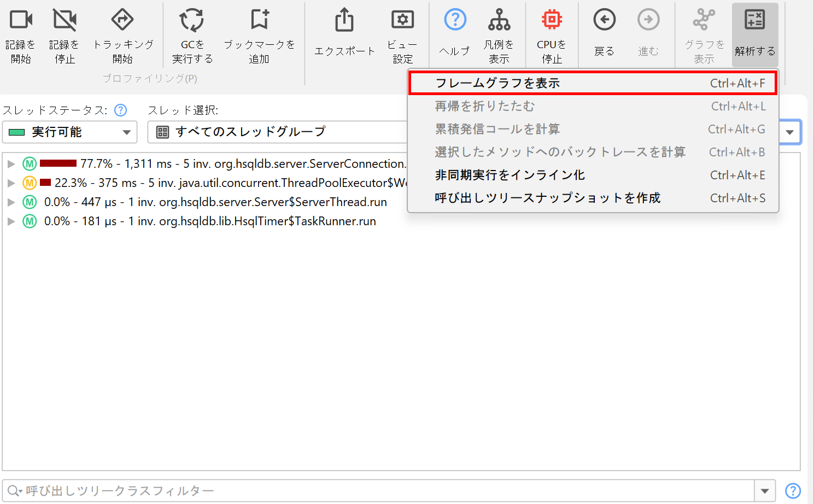Open the call tree filter history dropdown

point(765,491)
